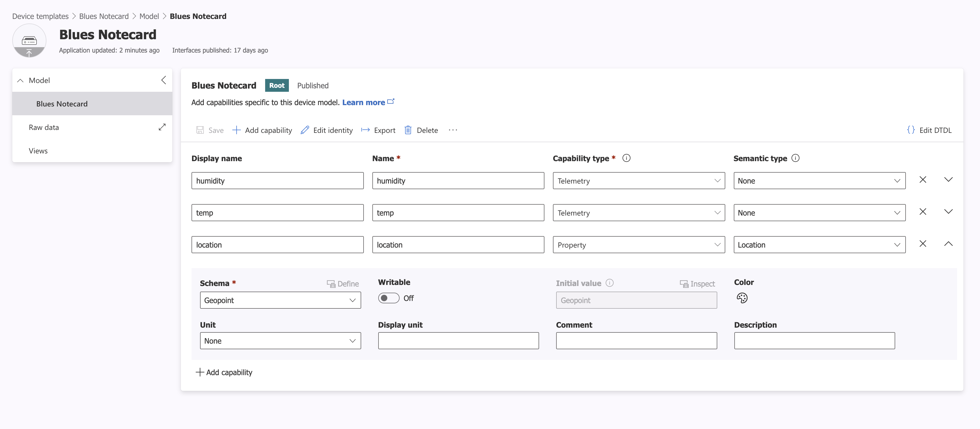Click Add capability below the form
The width and height of the screenshot is (980, 429).
[x=224, y=372]
